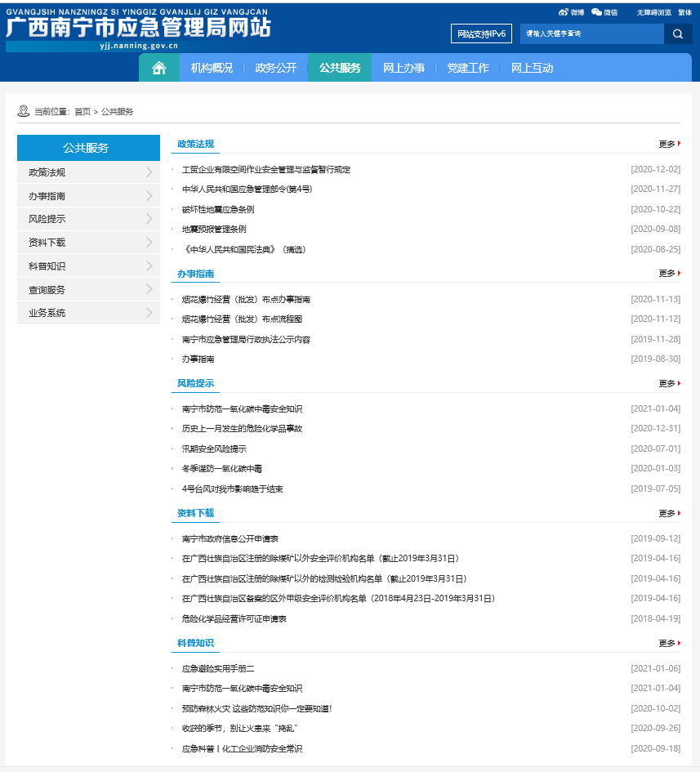This screenshot has width=700, height=772.
Task: Open the 汛期安全风险提示 article
Action: pos(214,448)
